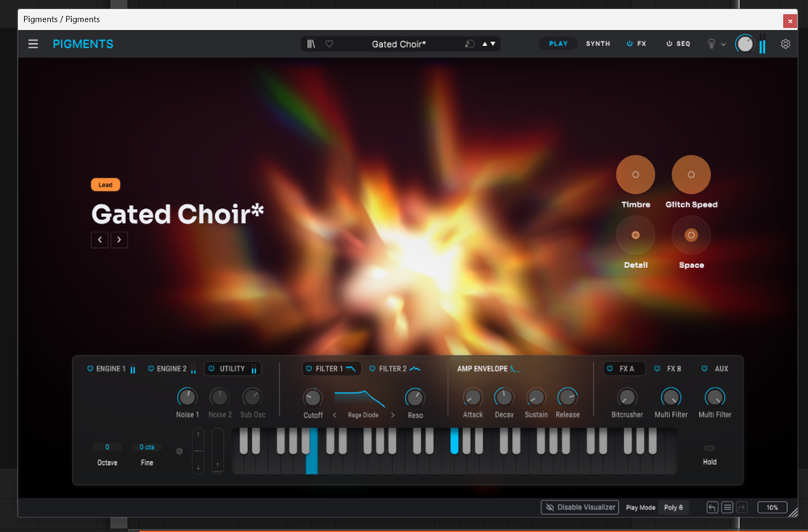The image size is (808, 532).
Task: Expand the dropdown beside the lightbulb
Action: [723, 44]
